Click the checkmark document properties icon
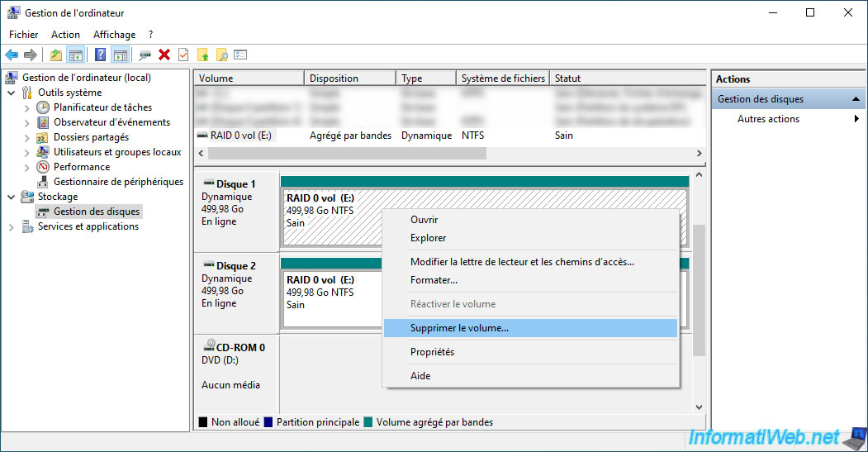This screenshot has width=868, height=452. point(183,55)
